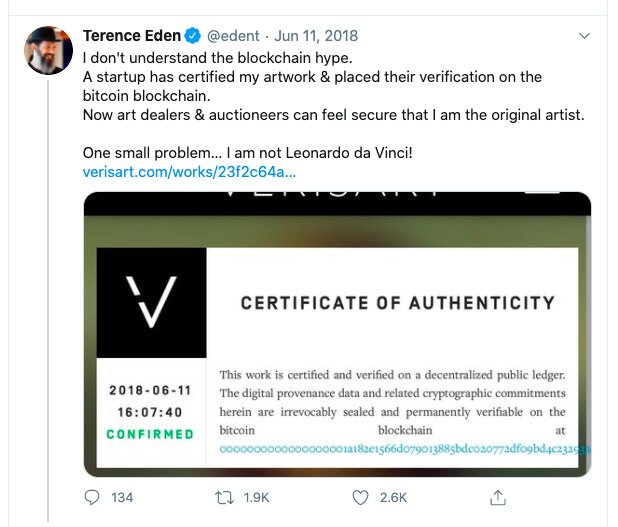Open the verisart.com/works link
The height and width of the screenshot is (527, 618).
[189, 172]
